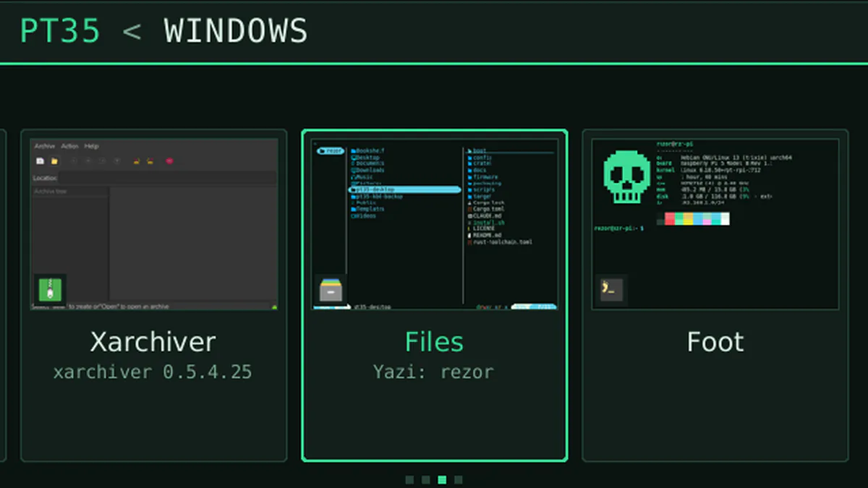
Task: Click the Foot terminal app icon
Action: 610,289
